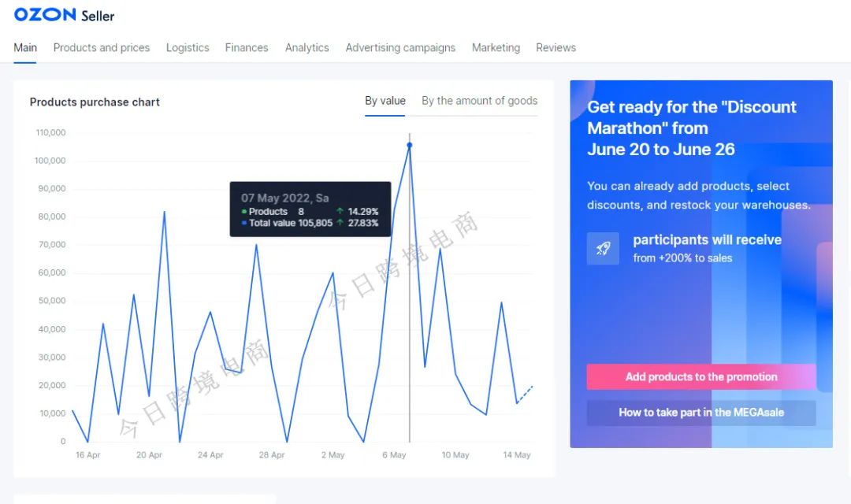Select the Marketing menu item
Screen dimensions: 851x504
point(496,47)
